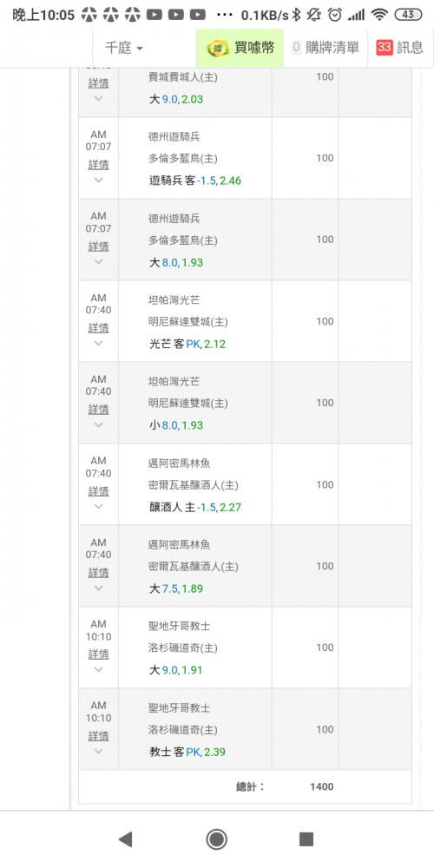Tap the Android home circle icon

pos(217,839)
